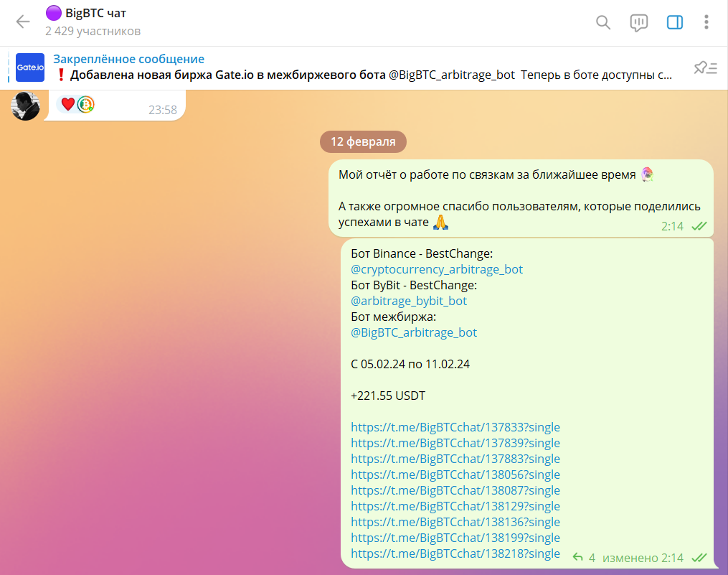Screen dimensions: 728x575
Task: Click the '+221.55 USDT' text
Action: [388, 396]
